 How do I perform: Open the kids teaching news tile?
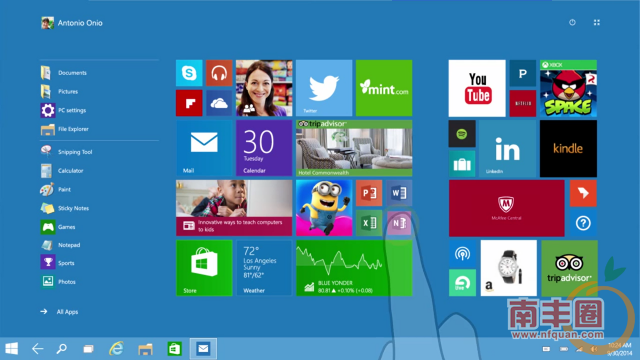tap(234, 208)
